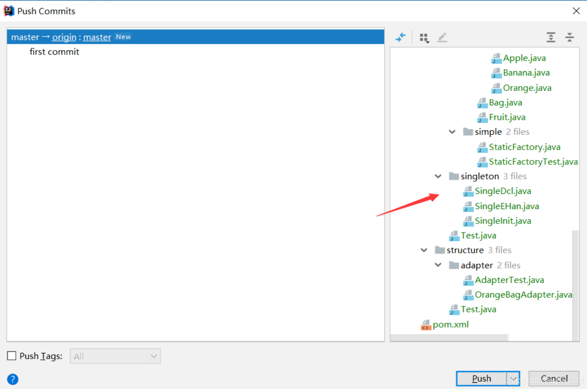This screenshot has height=389, width=588.
Task: Select StaticFactoryTest.java in the file tree
Action: [x=533, y=162]
